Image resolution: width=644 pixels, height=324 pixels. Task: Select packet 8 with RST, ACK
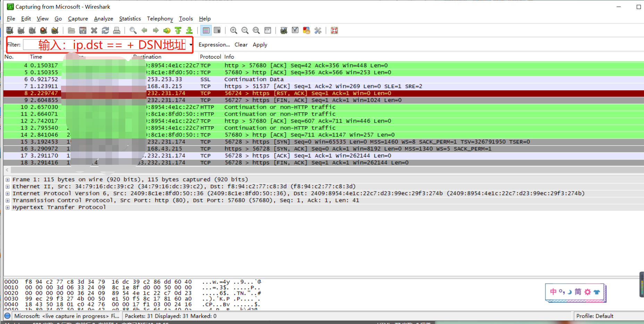tap(323, 93)
